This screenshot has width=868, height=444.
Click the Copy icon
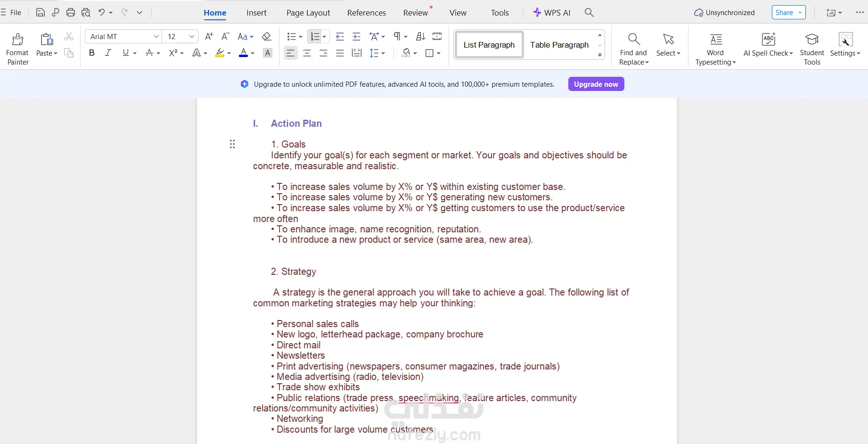coord(69,53)
